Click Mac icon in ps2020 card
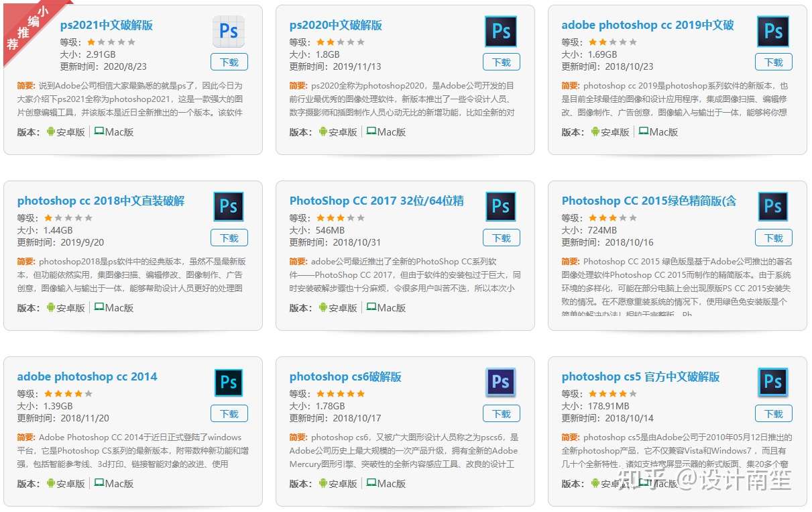Image resolution: width=812 pixels, height=512 pixels. (x=371, y=132)
